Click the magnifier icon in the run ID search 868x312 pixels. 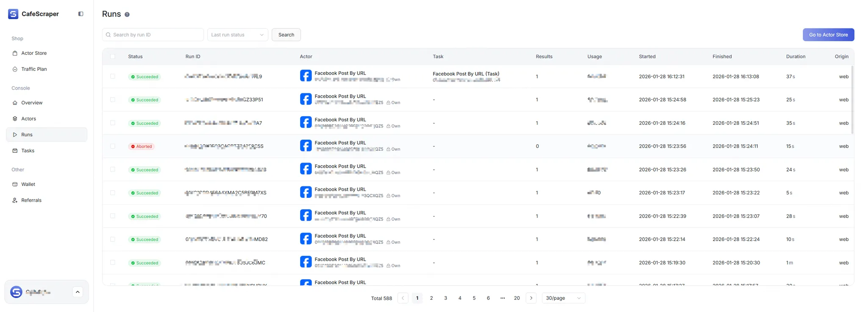(108, 35)
